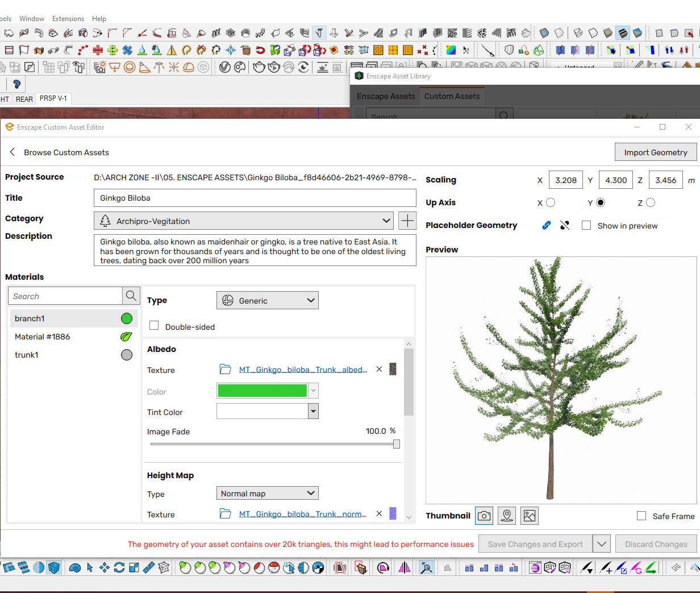Click the orbit rotate icon in bottom toolbar

tap(119, 567)
